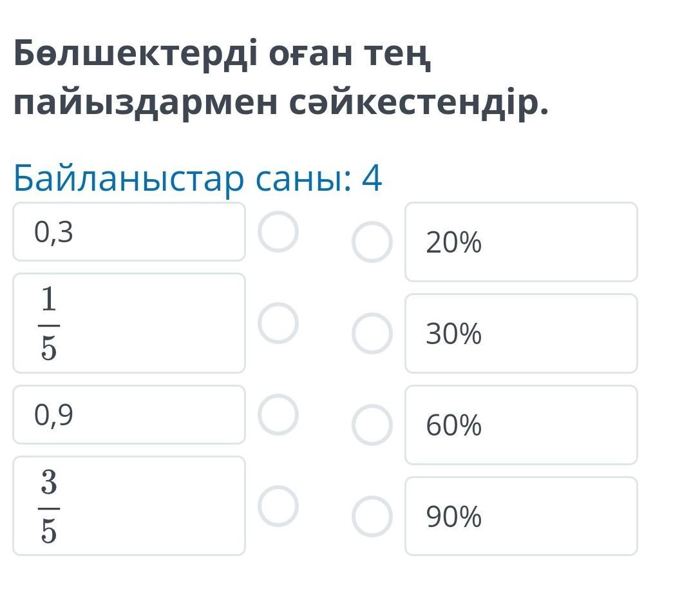Select the connector circle next to 0,3
The image size is (673, 616).
(278, 231)
